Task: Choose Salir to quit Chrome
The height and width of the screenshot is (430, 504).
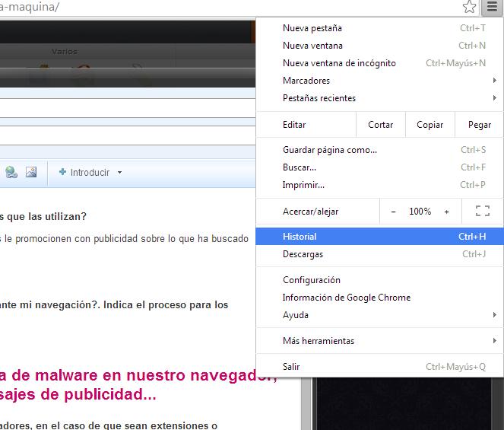Action: click(x=379, y=367)
